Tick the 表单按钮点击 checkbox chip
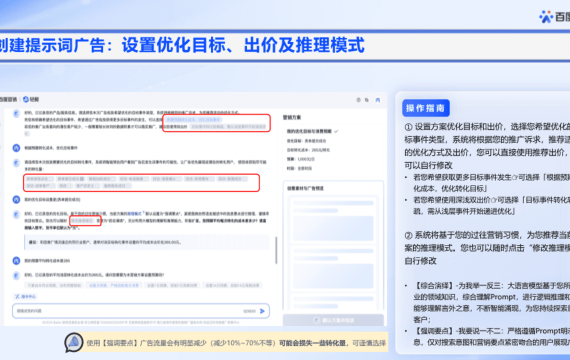 pyautogui.click(x=40, y=179)
